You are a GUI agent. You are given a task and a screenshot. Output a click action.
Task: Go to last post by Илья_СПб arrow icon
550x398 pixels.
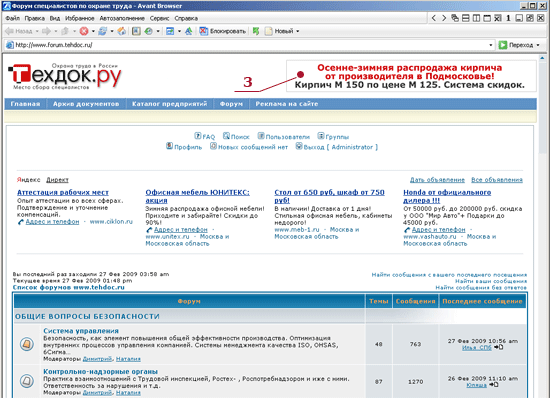click(x=498, y=347)
